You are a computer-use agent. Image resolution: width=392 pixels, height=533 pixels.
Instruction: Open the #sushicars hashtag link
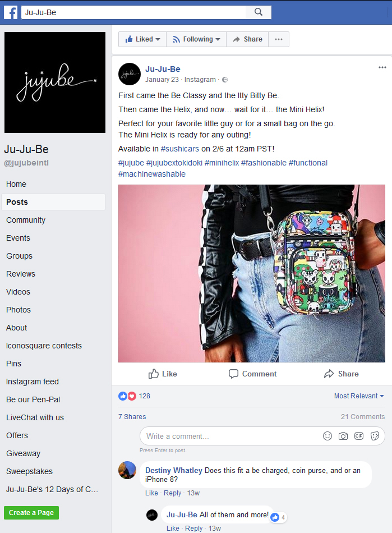[x=179, y=149]
